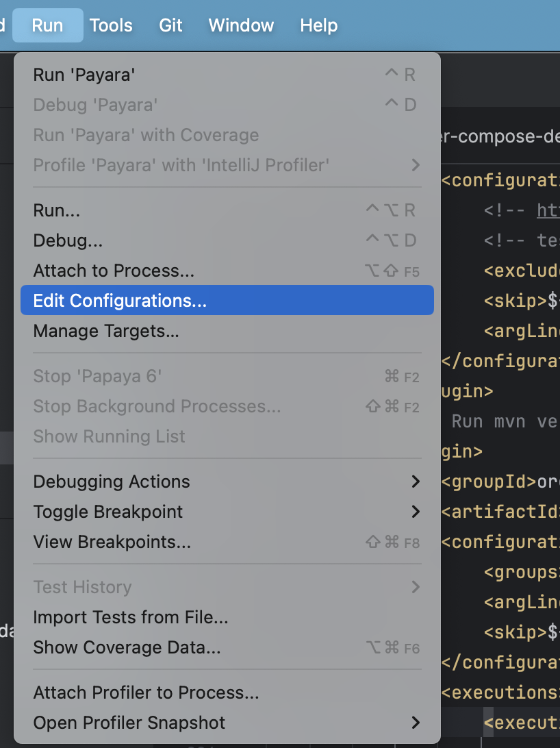Click Attach to Process entry
This screenshot has height=748, width=560.
coord(114,271)
